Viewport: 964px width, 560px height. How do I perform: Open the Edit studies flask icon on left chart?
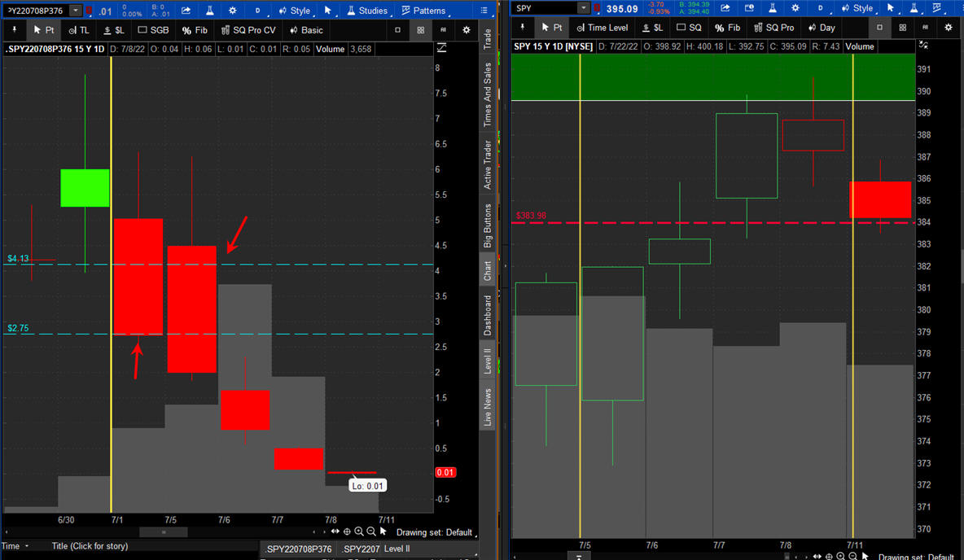209,11
